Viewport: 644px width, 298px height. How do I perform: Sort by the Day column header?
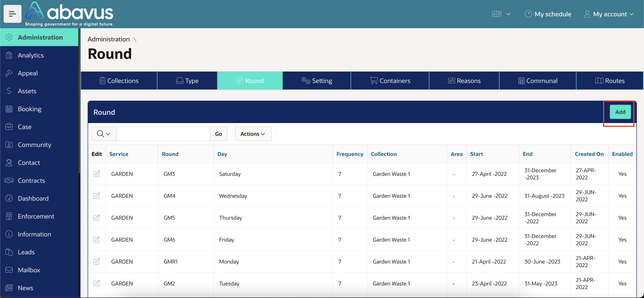(222, 154)
